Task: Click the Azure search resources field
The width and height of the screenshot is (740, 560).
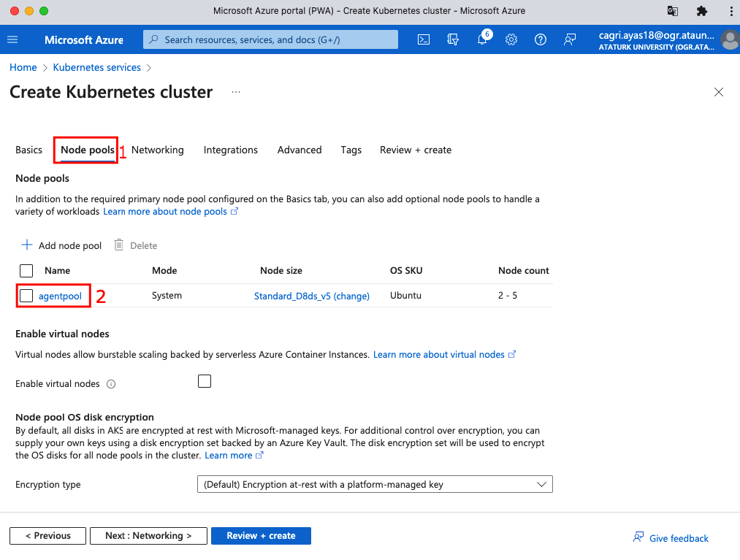Action: coord(270,39)
